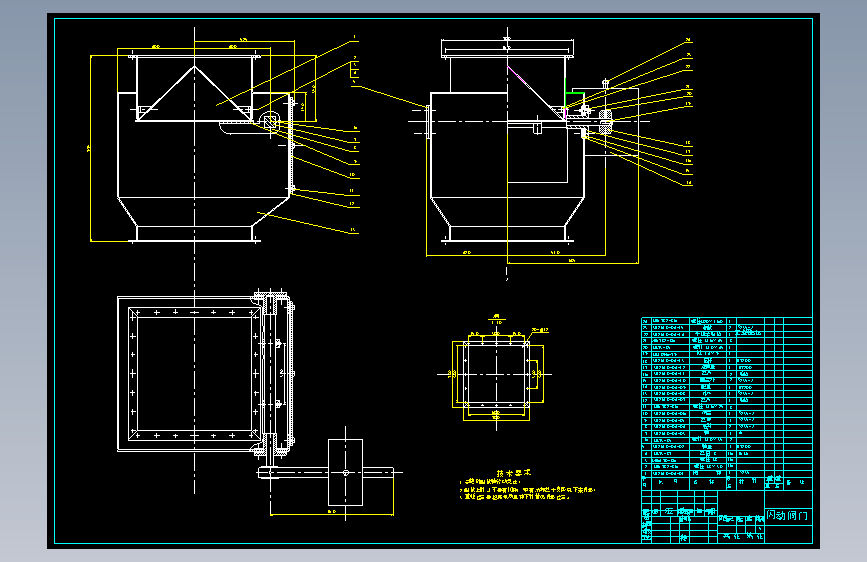Image resolution: width=867 pixels, height=562 pixels.
Task: Select the counterweight block on the lever arm
Action: tap(346, 472)
